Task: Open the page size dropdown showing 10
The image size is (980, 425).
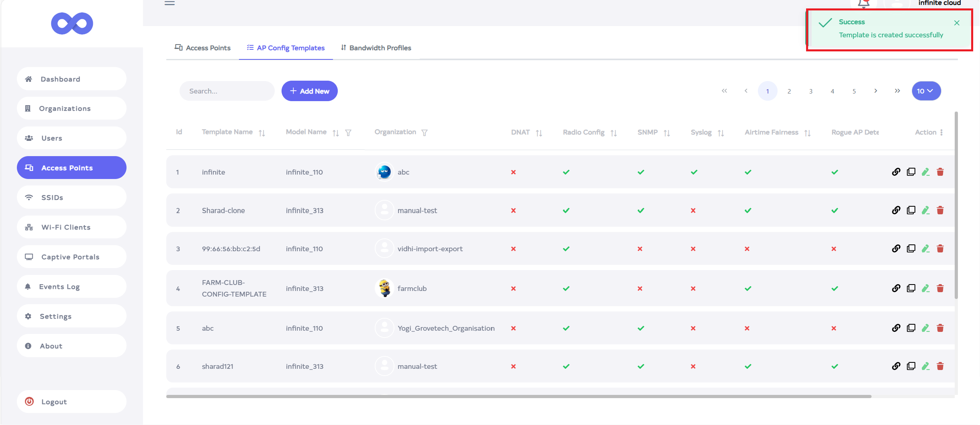Action: 926,91
